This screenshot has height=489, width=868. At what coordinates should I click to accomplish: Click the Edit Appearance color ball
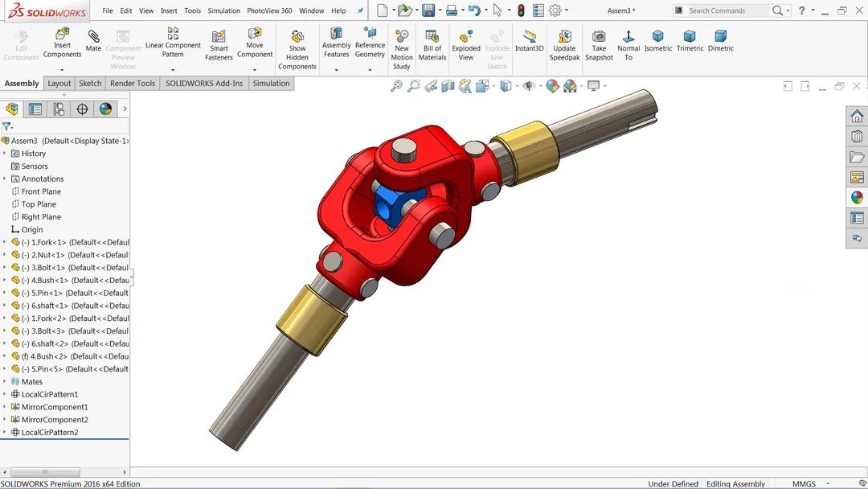point(552,86)
